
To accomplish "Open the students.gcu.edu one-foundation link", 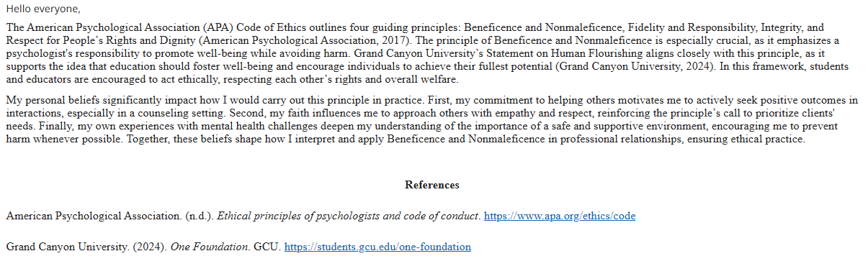I will (377, 247).
